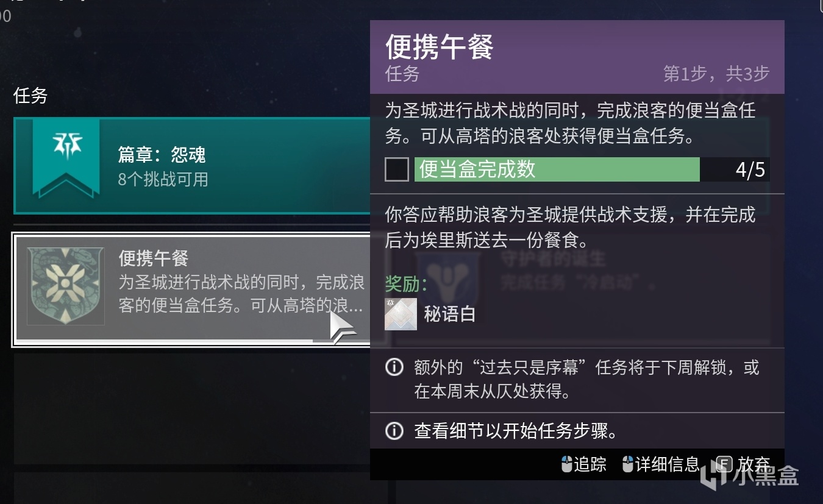This screenshot has height=504, width=823.
Task: Click info icon beside 过去只是序幕 notice
Action: (x=394, y=367)
